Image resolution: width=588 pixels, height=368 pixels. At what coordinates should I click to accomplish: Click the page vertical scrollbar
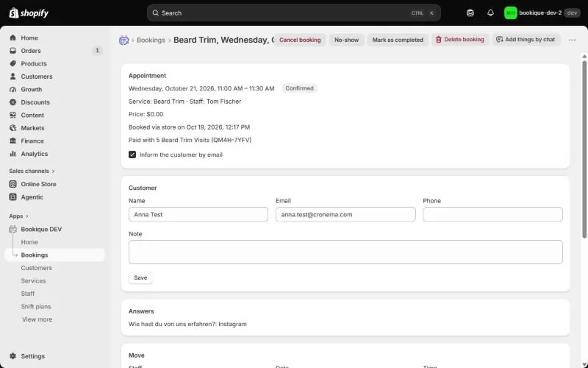click(x=584, y=149)
